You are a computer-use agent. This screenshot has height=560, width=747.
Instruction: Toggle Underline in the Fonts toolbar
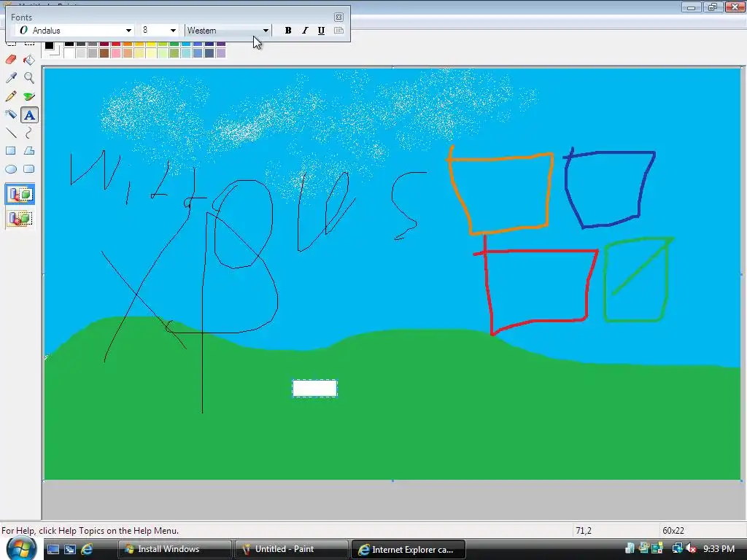[x=321, y=31]
